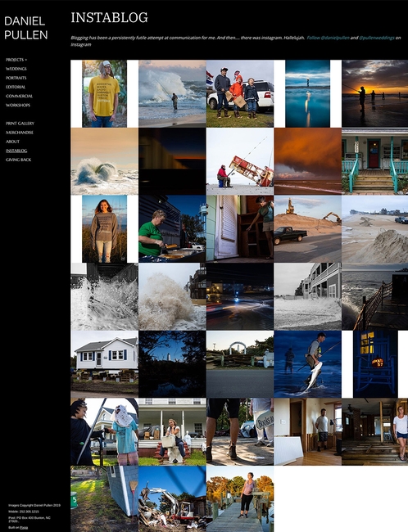Go to the Portraits section

tap(16, 78)
